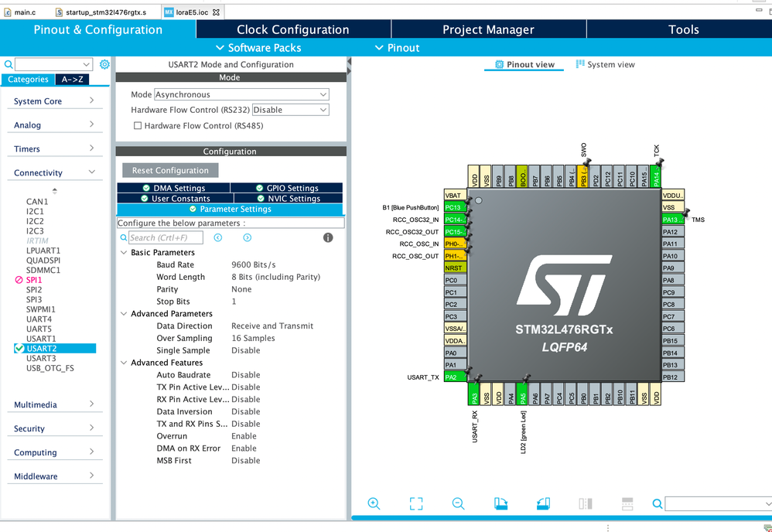Expand the Middleware category
The width and height of the screenshot is (772, 532).
point(55,476)
